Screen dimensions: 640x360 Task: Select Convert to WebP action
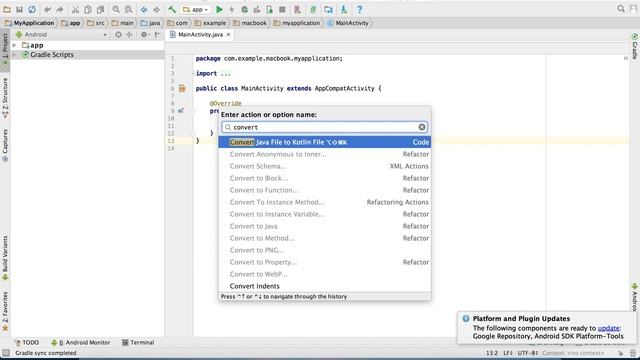pyautogui.click(x=324, y=274)
